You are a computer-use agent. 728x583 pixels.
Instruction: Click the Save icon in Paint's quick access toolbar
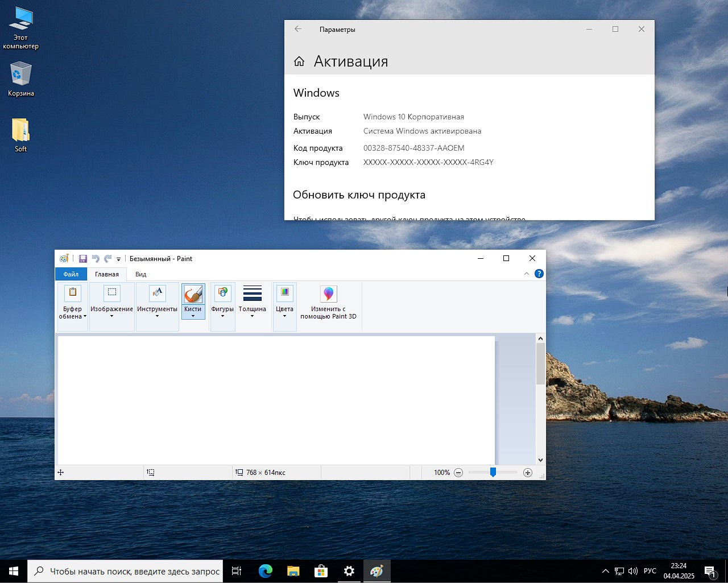pyautogui.click(x=83, y=259)
